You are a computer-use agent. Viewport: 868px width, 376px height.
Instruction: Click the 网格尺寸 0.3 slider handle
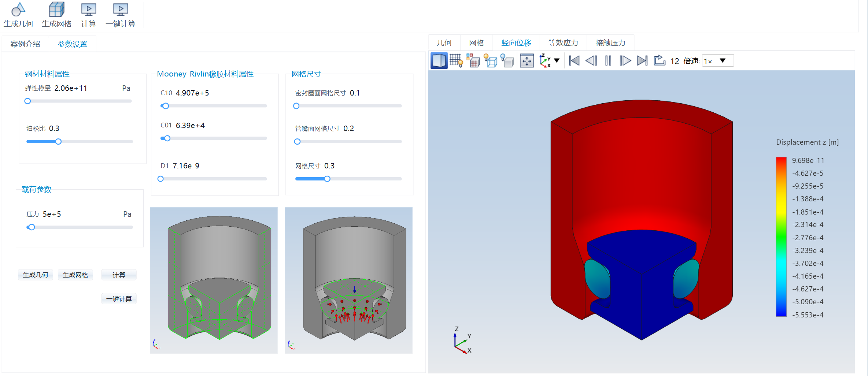(327, 179)
